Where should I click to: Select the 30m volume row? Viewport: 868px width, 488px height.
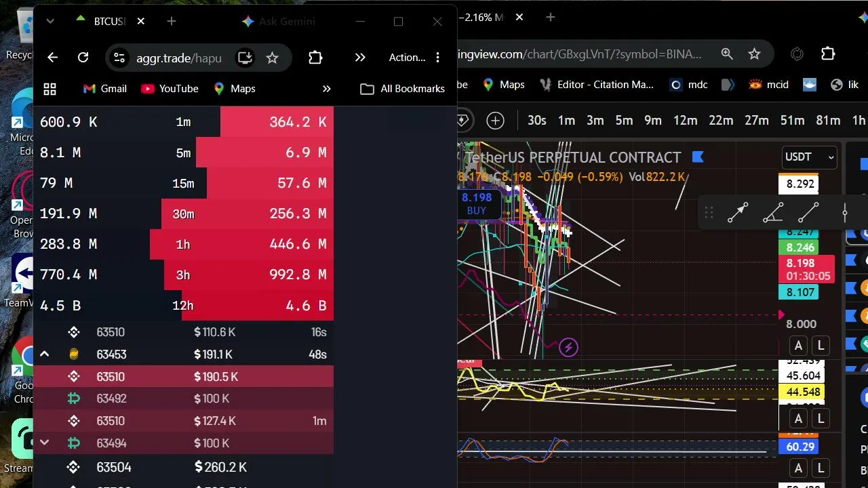click(183, 213)
